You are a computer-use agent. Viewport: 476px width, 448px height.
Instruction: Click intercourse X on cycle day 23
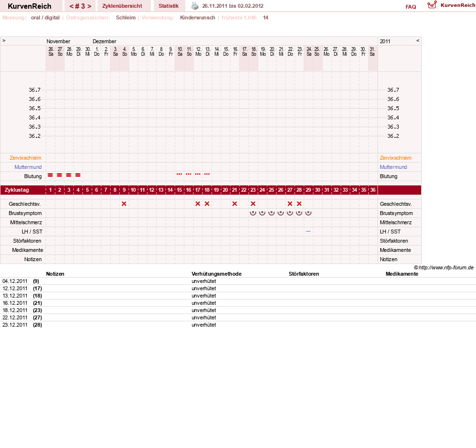tap(253, 204)
